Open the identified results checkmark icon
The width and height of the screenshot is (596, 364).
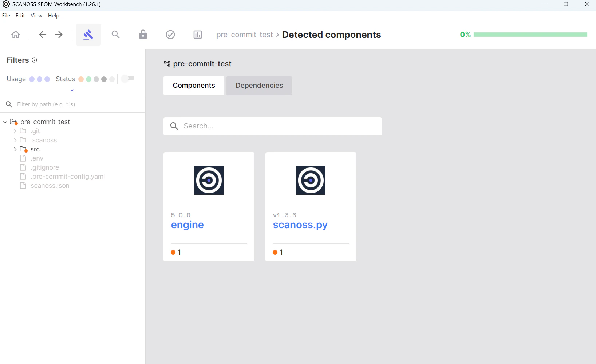(170, 34)
